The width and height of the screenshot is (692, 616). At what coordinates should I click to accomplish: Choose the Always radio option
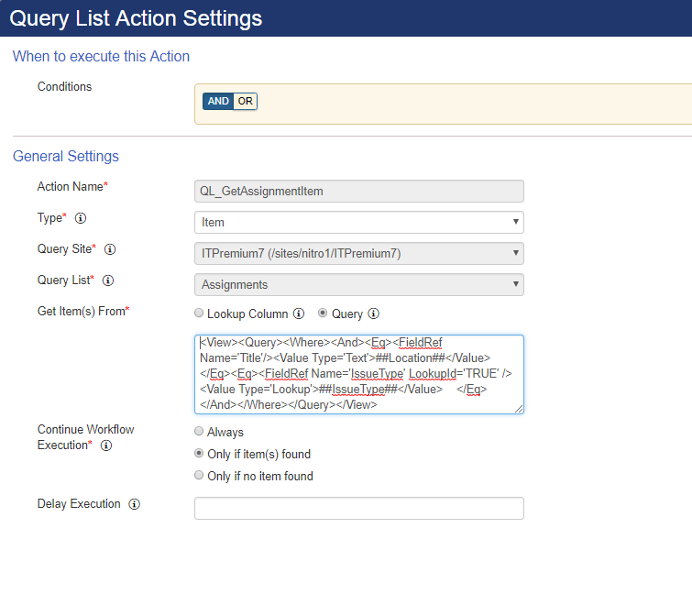pyautogui.click(x=199, y=431)
